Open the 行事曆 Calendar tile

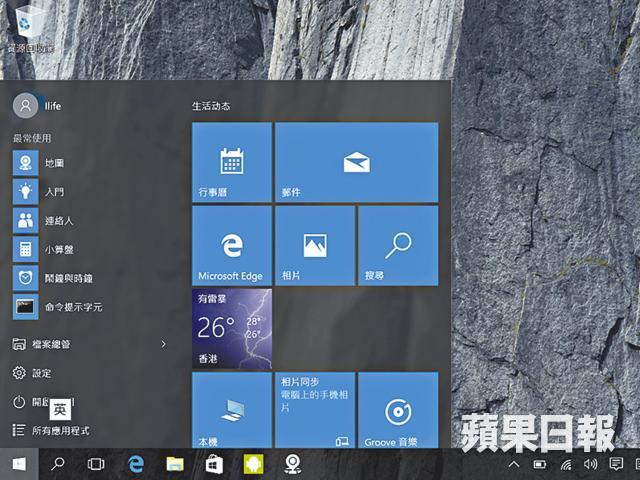(232, 162)
